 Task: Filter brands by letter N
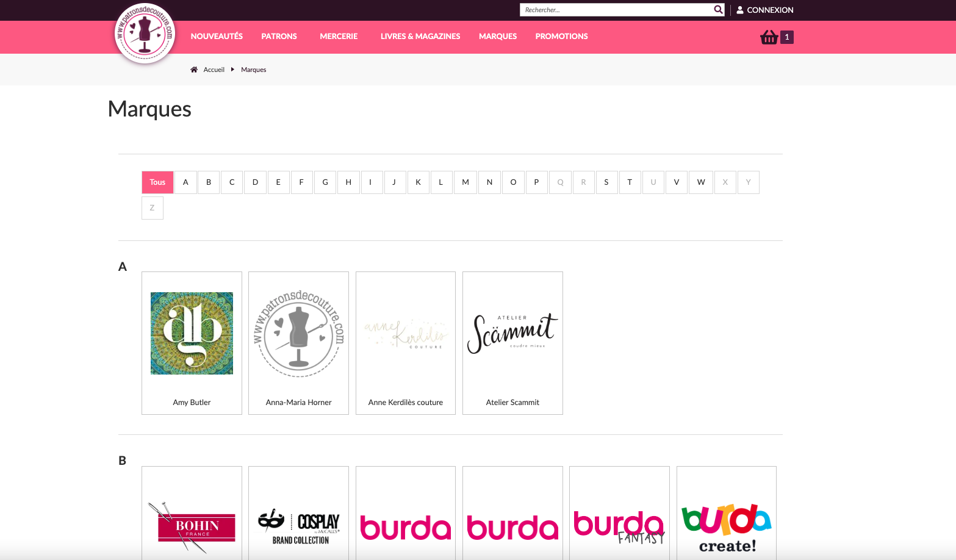489,182
